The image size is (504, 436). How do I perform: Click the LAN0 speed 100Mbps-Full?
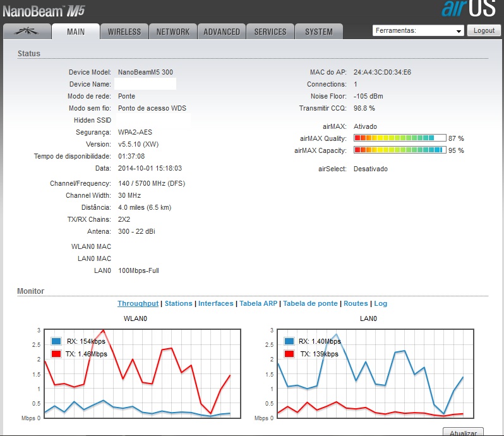138,270
